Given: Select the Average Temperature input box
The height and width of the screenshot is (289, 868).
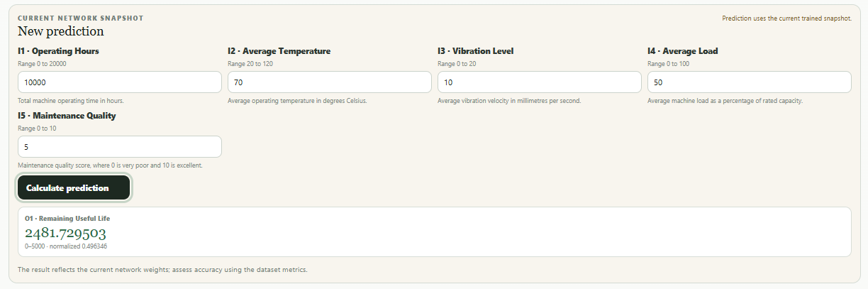Looking at the screenshot, I should click(330, 82).
